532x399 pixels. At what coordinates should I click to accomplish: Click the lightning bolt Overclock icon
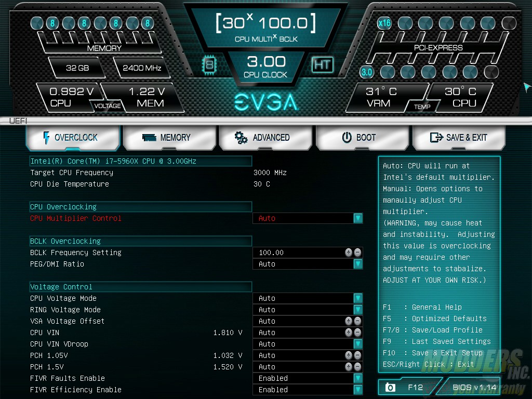pos(46,137)
